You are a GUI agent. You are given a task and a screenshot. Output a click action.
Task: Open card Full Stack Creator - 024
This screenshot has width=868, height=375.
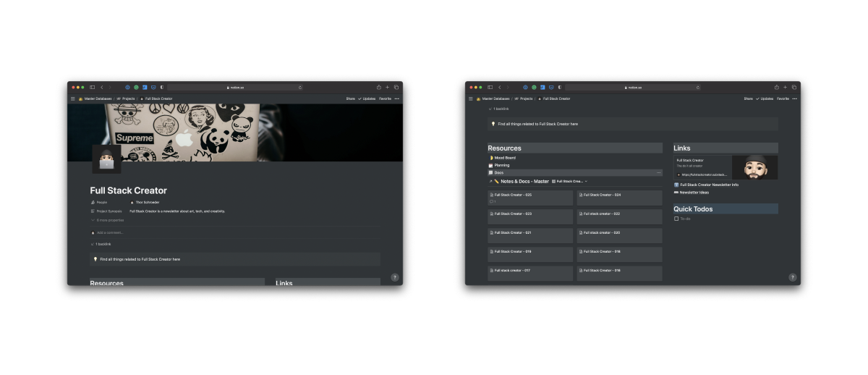pyautogui.click(x=620, y=198)
